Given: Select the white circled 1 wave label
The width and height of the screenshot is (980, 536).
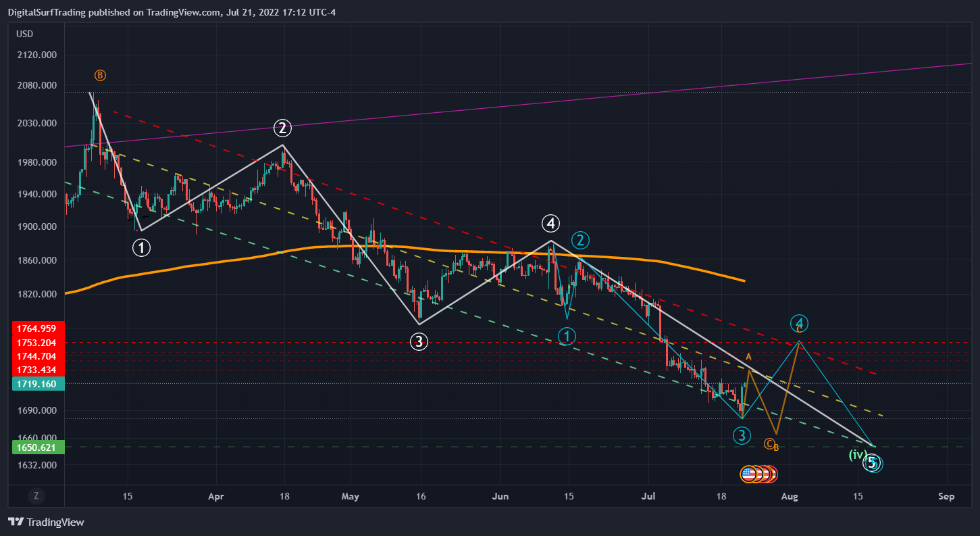Looking at the screenshot, I should tap(141, 247).
